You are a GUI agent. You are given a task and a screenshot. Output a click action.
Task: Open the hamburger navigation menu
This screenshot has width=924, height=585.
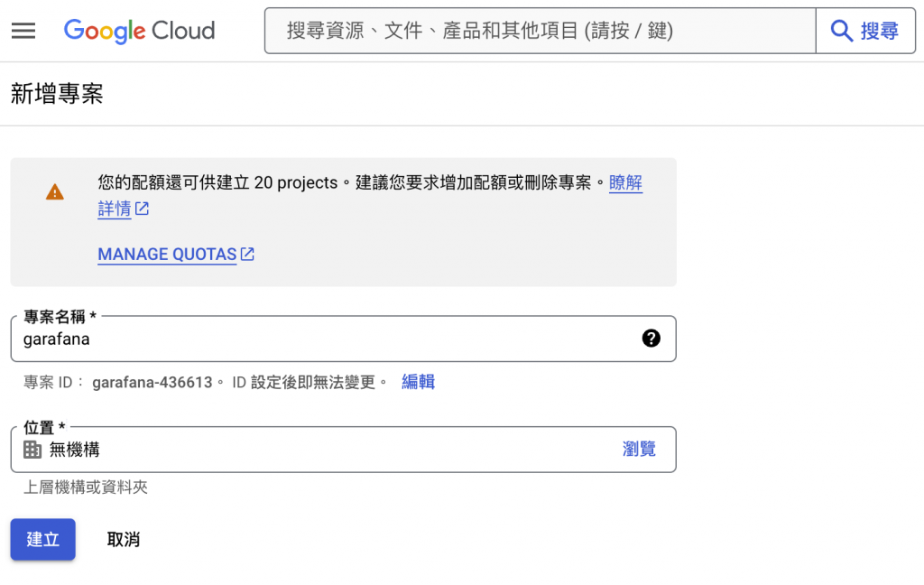(x=23, y=31)
